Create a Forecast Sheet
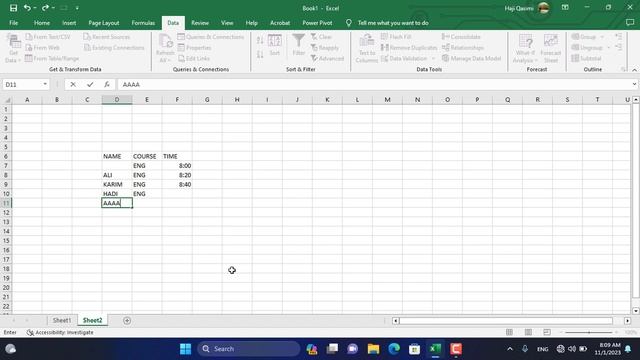The height and width of the screenshot is (360, 640). (551, 49)
